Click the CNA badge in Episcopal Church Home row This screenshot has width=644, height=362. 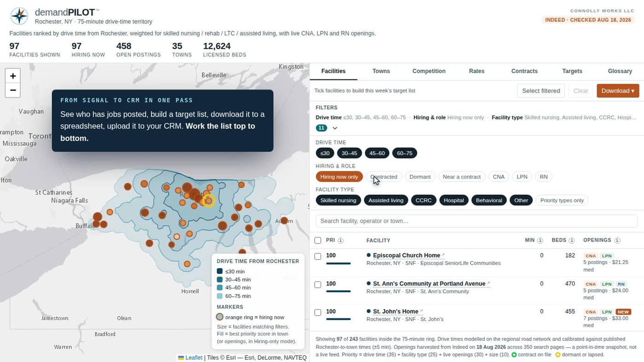pos(591,256)
